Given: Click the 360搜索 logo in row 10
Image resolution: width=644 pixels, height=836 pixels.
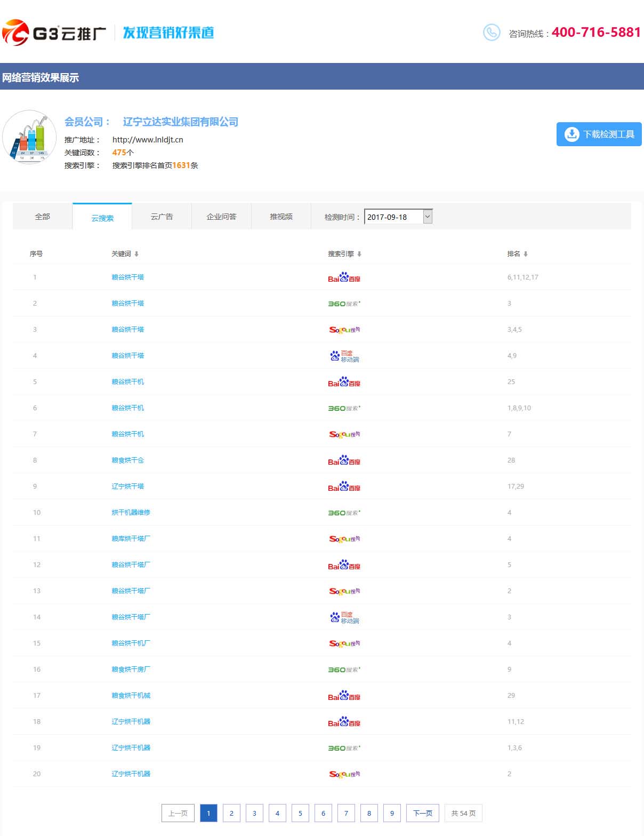Looking at the screenshot, I should tap(344, 513).
